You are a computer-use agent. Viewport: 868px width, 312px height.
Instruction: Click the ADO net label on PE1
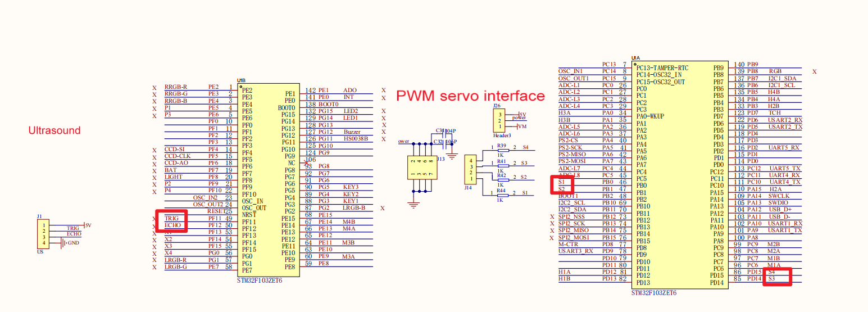[350, 90]
